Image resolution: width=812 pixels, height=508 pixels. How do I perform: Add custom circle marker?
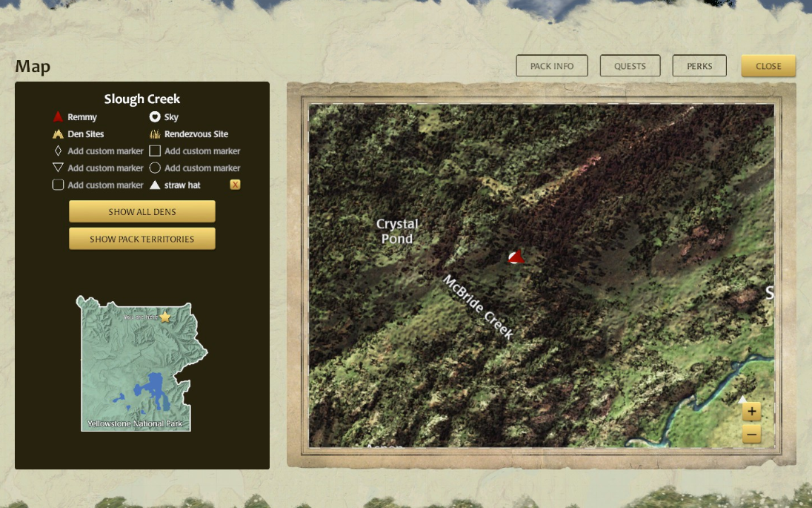point(155,168)
